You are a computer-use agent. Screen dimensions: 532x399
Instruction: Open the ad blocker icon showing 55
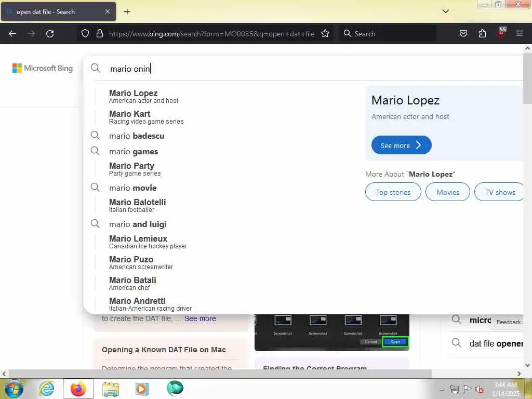coord(501,33)
